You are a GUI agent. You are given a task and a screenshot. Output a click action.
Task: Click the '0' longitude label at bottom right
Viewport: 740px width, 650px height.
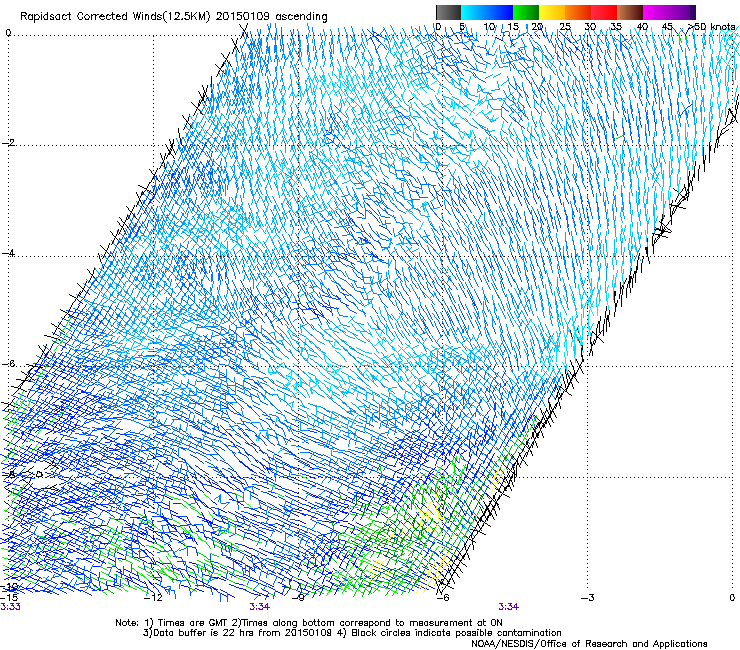[x=732, y=598]
